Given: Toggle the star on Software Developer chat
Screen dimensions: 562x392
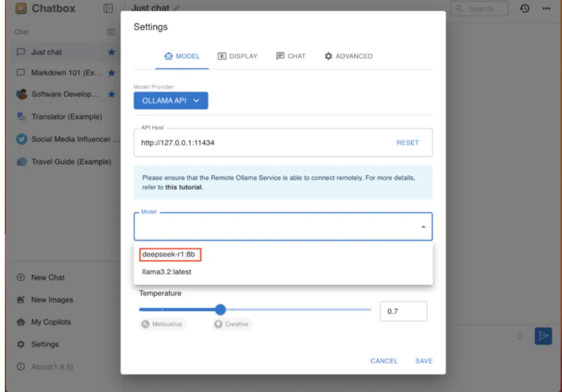Looking at the screenshot, I should point(112,95).
